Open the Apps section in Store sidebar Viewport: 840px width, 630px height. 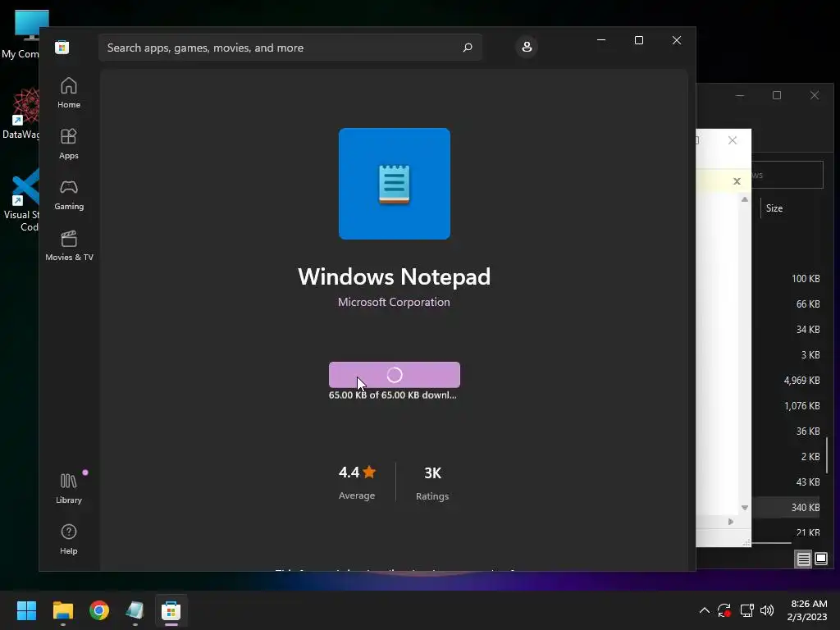coord(69,144)
